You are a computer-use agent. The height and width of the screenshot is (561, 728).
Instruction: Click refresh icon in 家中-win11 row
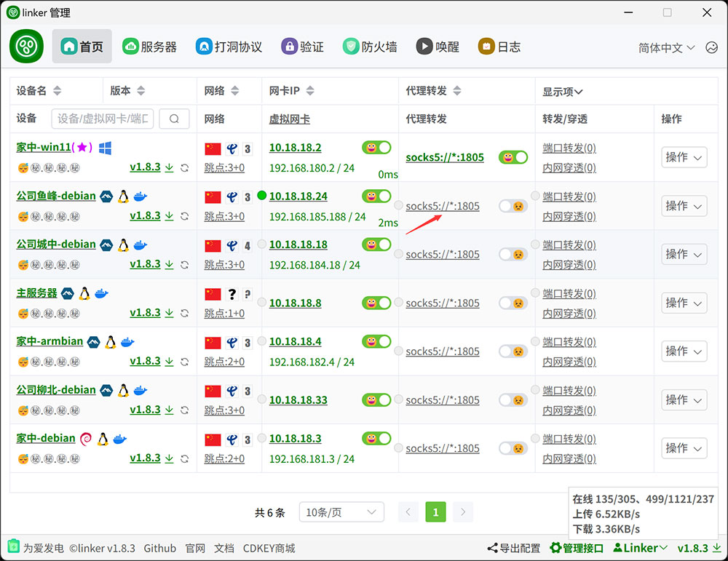pyautogui.click(x=185, y=168)
